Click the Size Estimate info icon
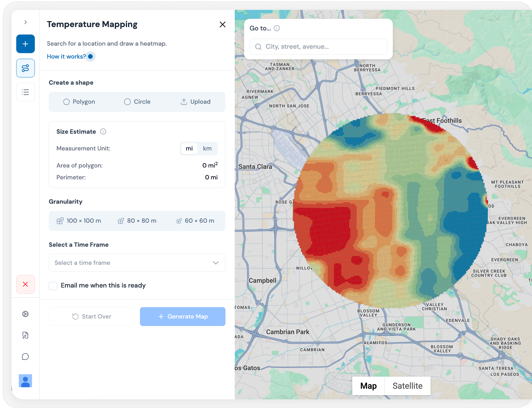 pyautogui.click(x=103, y=132)
